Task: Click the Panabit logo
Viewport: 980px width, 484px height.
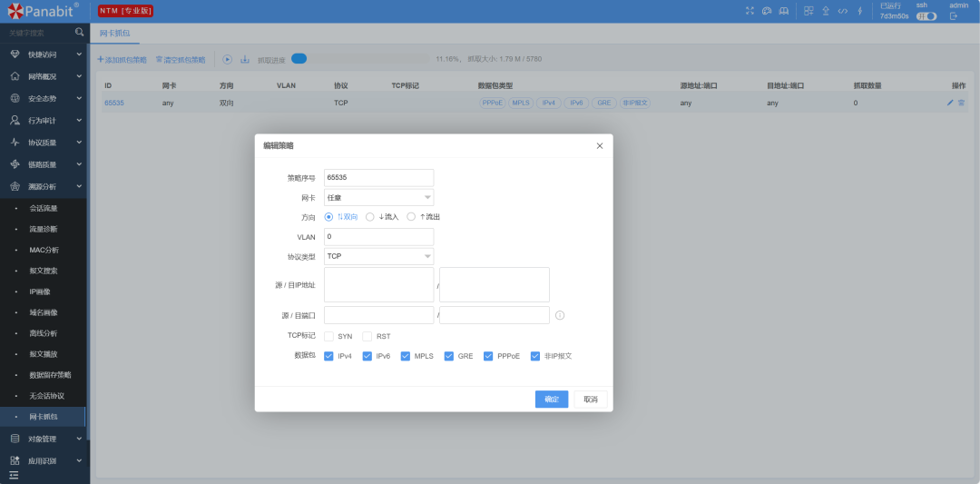Action: (x=44, y=11)
